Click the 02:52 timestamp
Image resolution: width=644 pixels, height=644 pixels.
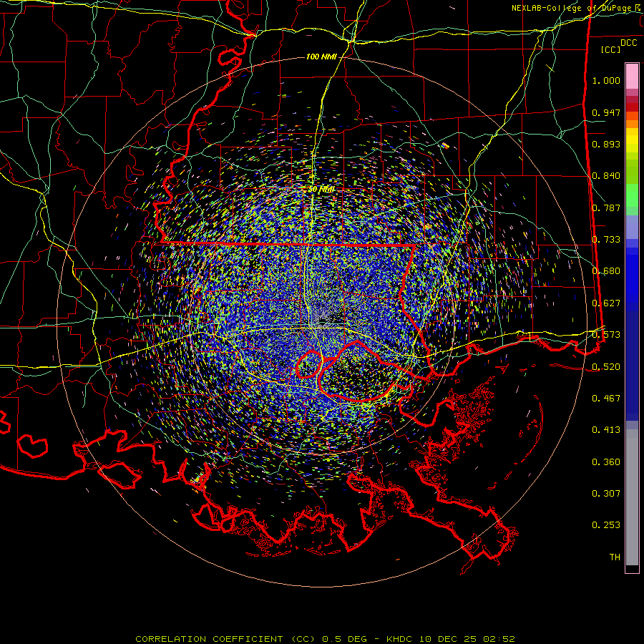coord(498,639)
